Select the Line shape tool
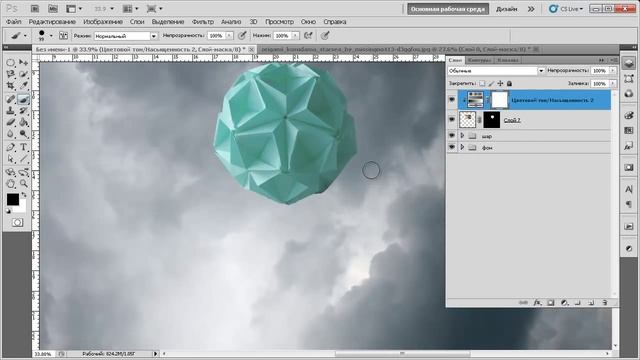This screenshot has width=640, height=360. [x=23, y=159]
